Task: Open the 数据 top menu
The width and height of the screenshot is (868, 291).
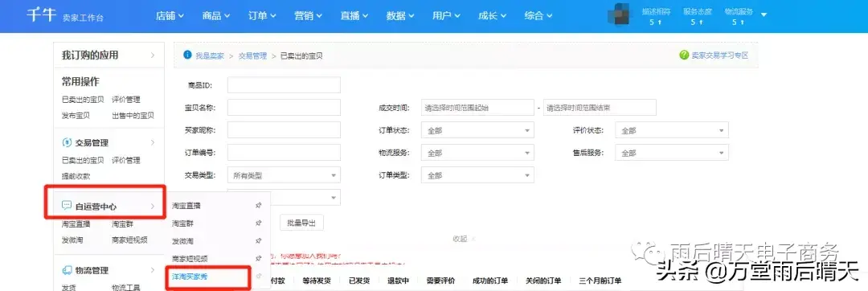Action: pyautogui.click(x=400, y=15)
